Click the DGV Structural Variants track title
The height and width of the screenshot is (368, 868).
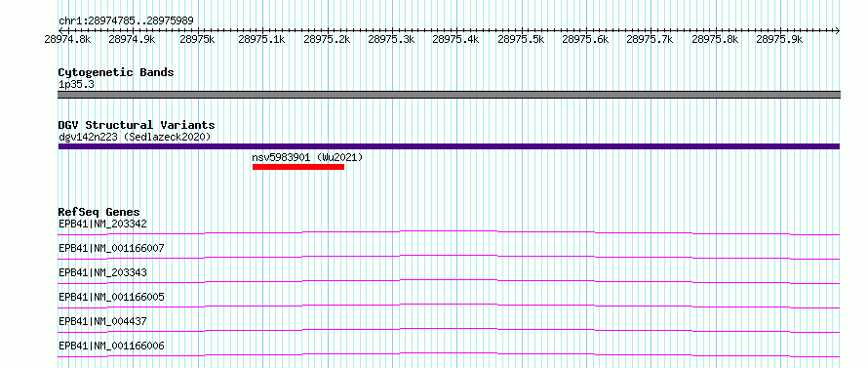click(137, 125)
